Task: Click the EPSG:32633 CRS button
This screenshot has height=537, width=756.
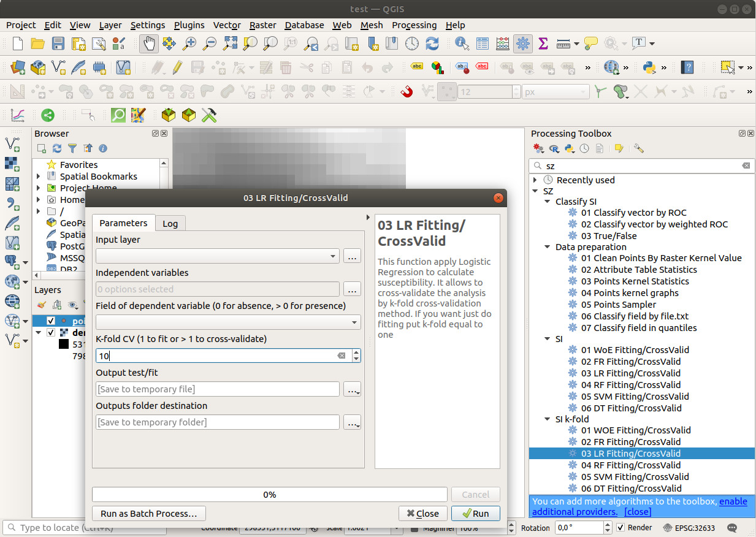Action: click(x=689, y=528)
